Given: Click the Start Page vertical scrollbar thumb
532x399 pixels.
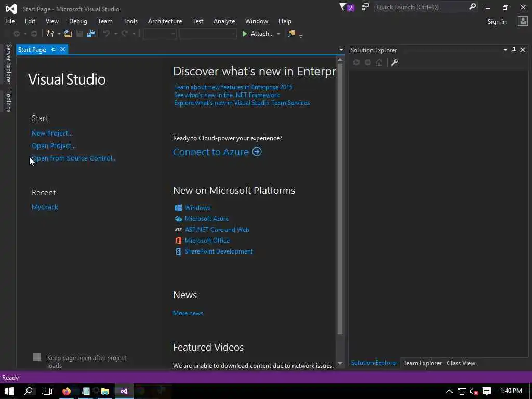Looking at the screenshot, I should point(340,199).
